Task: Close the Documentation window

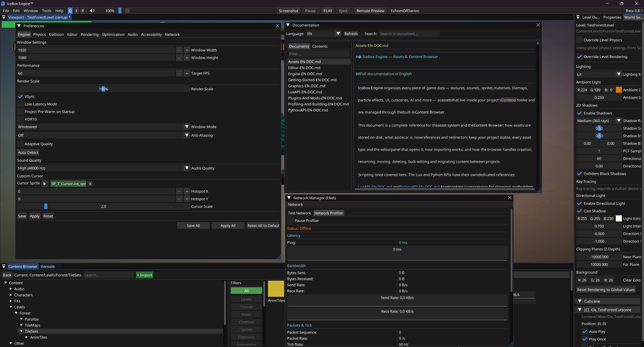Action: [538, 25]
